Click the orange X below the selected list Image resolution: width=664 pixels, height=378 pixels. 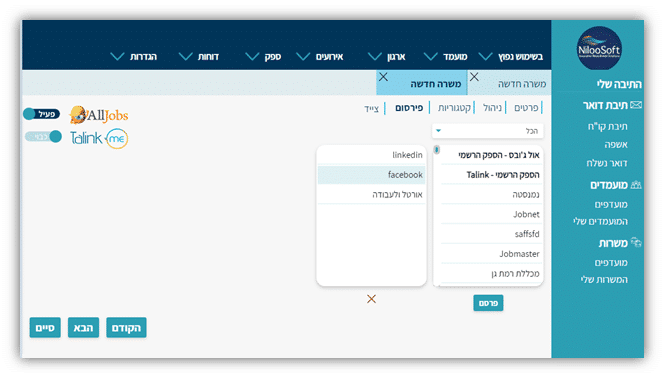pos(371,299)
